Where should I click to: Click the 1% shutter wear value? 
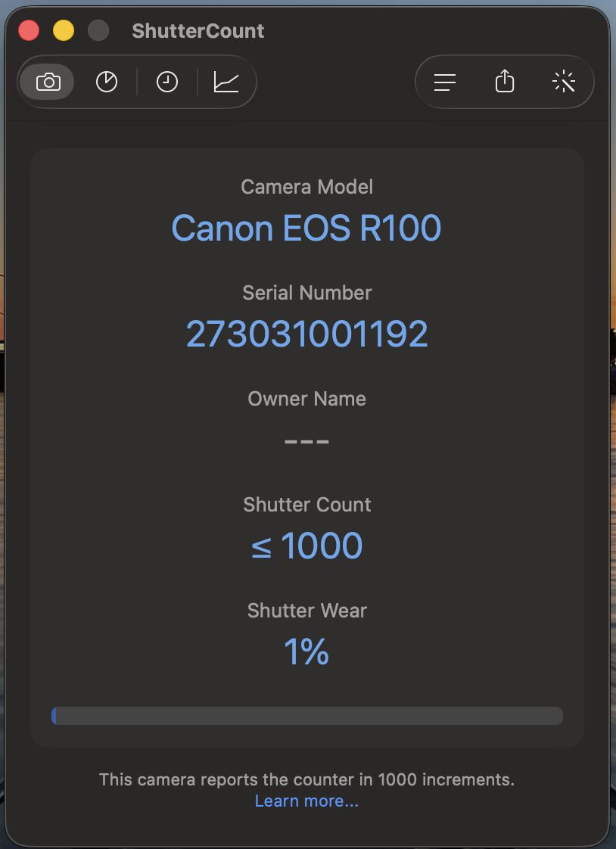306,652
